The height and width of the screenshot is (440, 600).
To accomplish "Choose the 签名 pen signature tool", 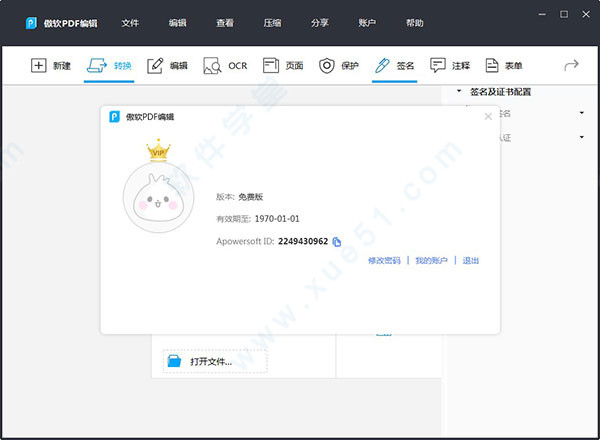I will pyautogui.click(x=382, y=65).
